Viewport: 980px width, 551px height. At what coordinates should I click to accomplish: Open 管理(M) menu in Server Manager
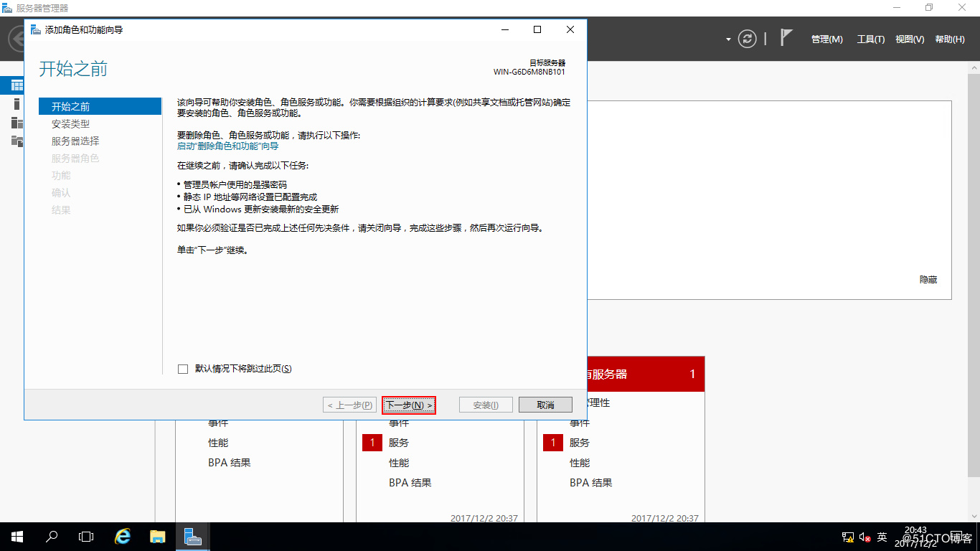(x=827, y=39)
